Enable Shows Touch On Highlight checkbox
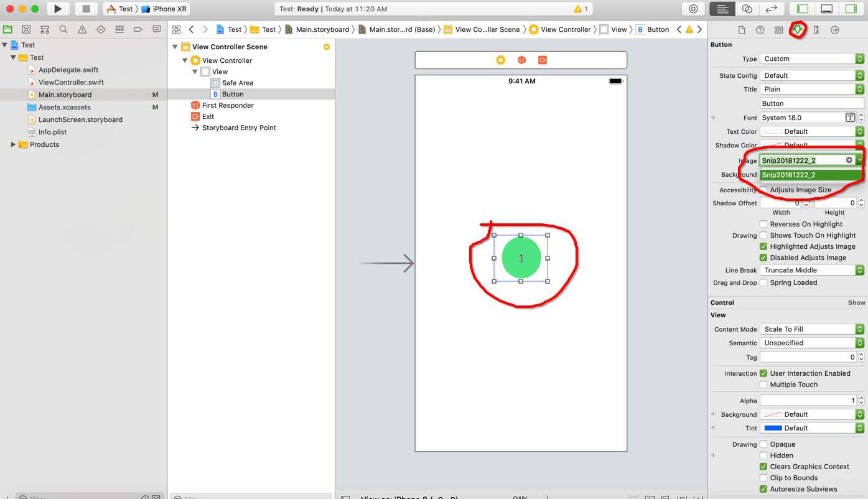Viewport: 868px width, 499px height. coord(763,235)
